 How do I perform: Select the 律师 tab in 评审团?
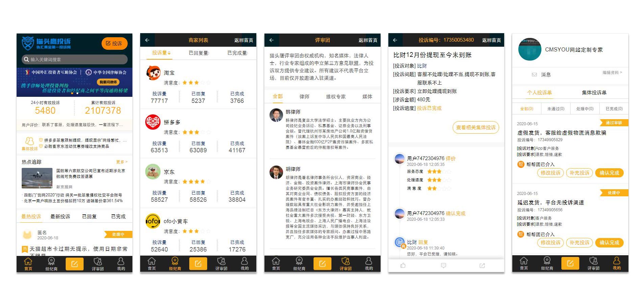304,96
